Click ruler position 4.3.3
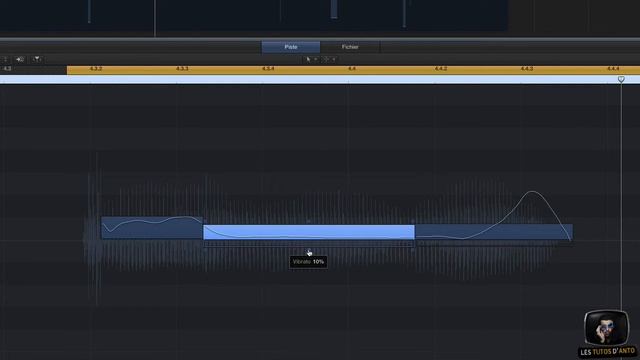 [182, 69]
